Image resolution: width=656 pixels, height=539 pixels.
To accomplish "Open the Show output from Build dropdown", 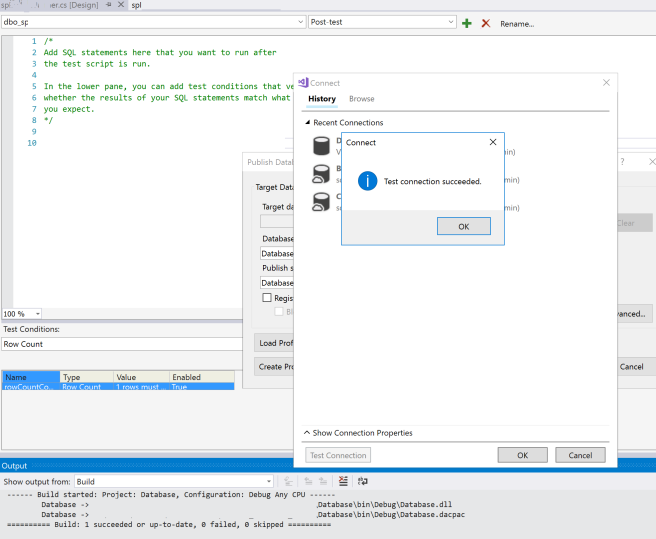I will 267,481.
